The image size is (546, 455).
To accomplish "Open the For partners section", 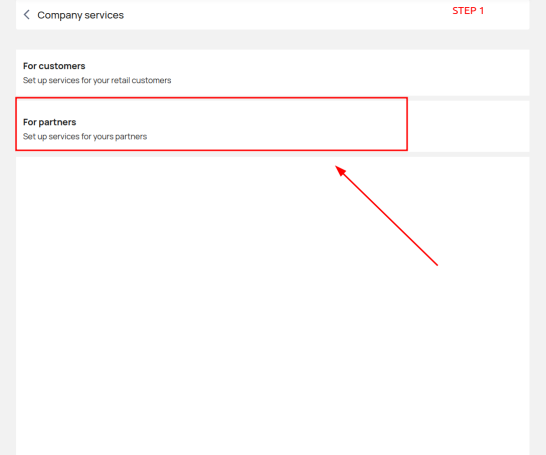I will point(273,126).
